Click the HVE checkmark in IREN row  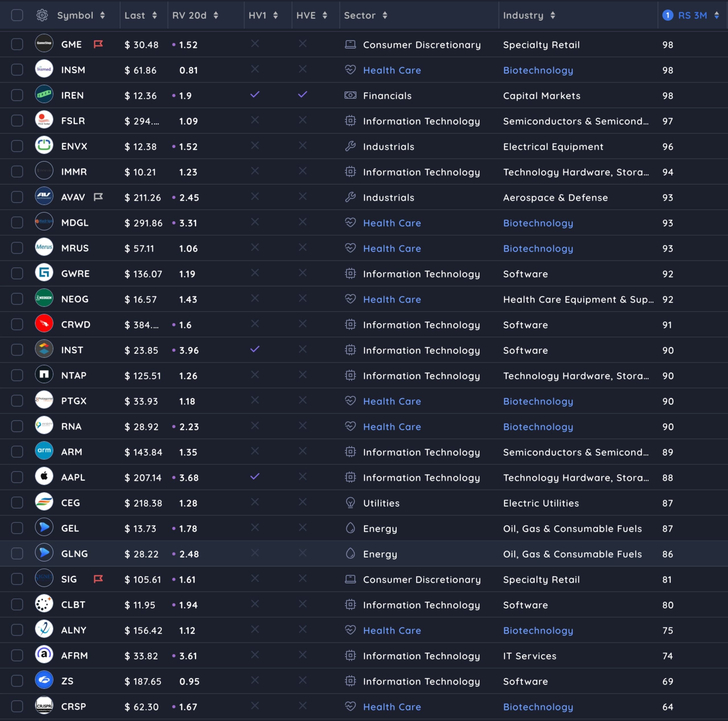coord(303,94)
